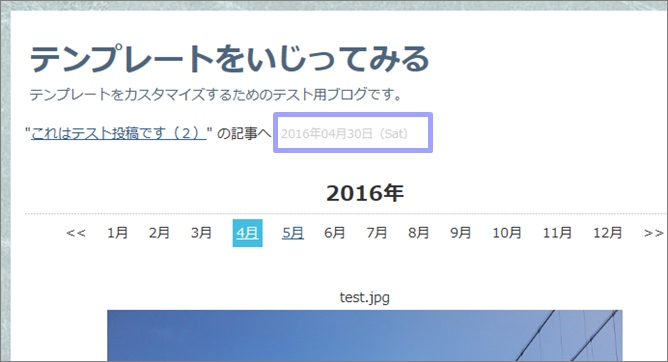Select 1月 in the month navigation
Image resolution: width=668 pixels, height=362 pixels.
click(x=117, y=233)
